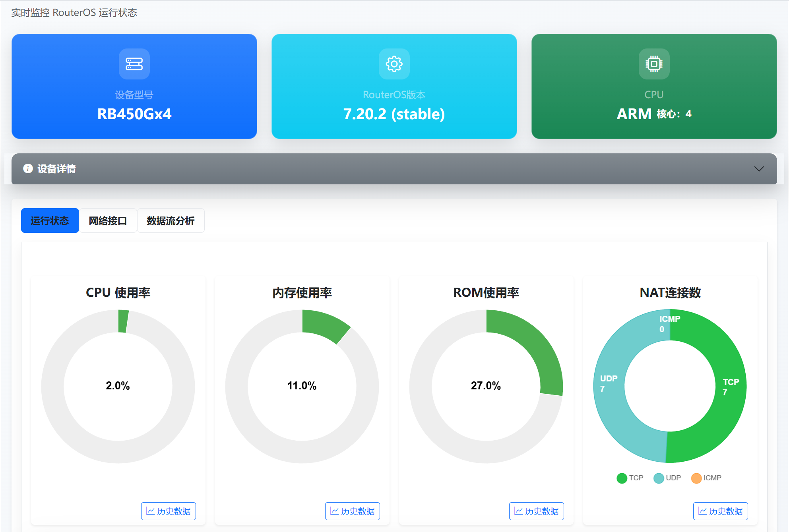The height and width of the screenshot is (532, 789).
Task: Open the 数据流分析 tab
Action: pos(171,221)
